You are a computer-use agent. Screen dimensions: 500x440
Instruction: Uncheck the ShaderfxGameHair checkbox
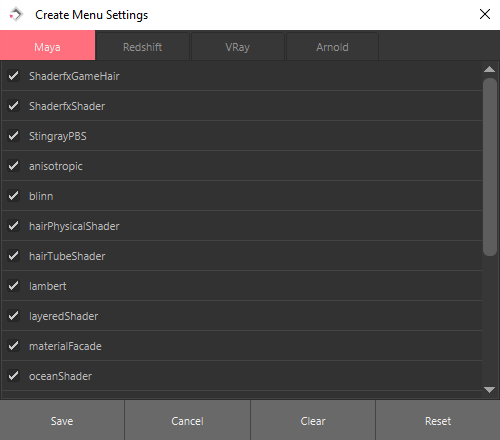tap(14, 76)
